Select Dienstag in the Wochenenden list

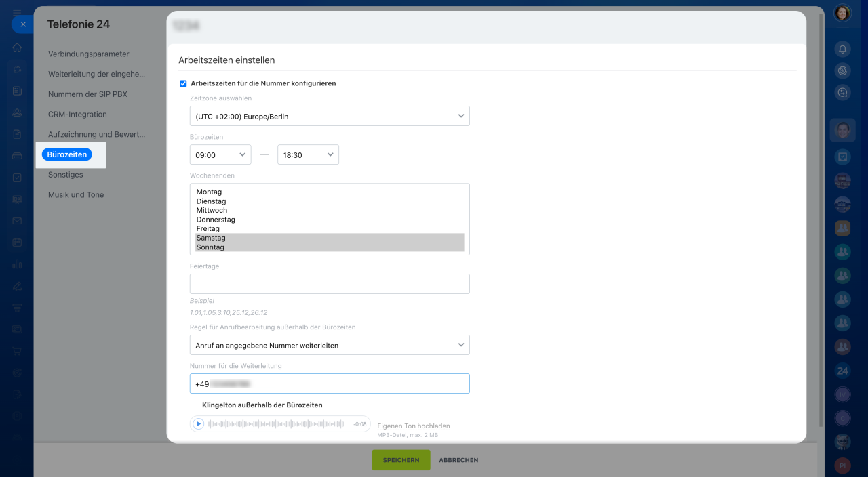330,201
